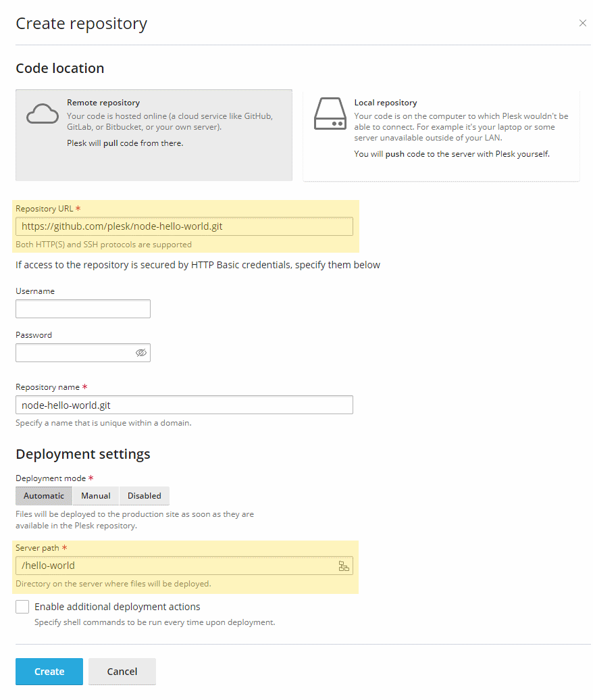Choose the Local repository option card
The width and height of the screenshot is (593, 700).
pos(441,135)
